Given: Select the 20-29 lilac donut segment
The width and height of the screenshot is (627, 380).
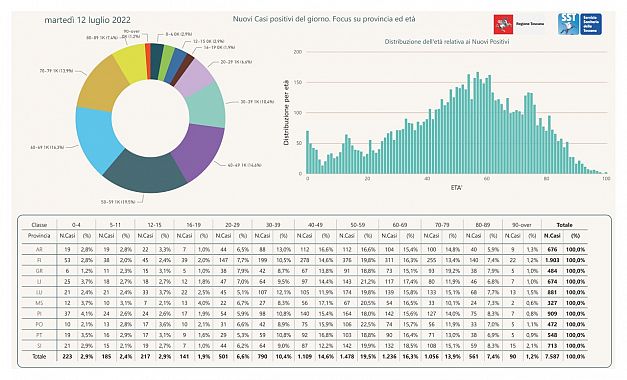Looking at the screenshot, I should coord(195,75).
